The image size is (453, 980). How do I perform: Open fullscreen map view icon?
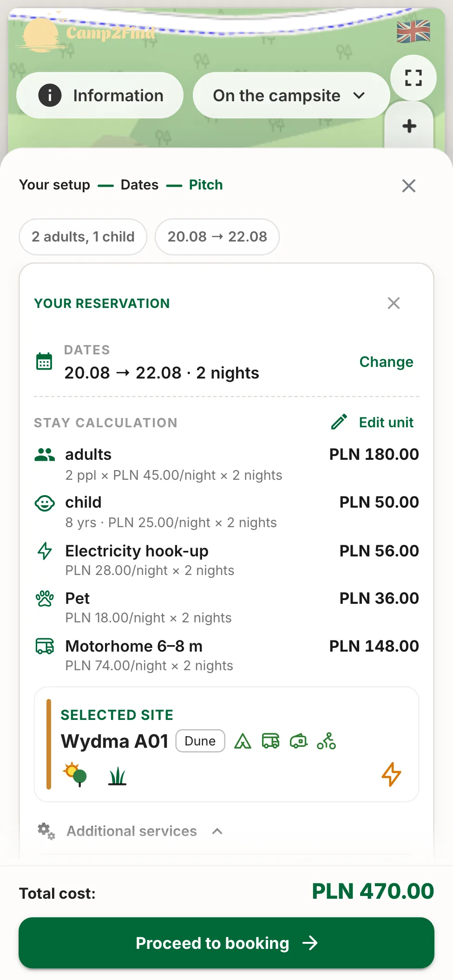tap(413, 78)
